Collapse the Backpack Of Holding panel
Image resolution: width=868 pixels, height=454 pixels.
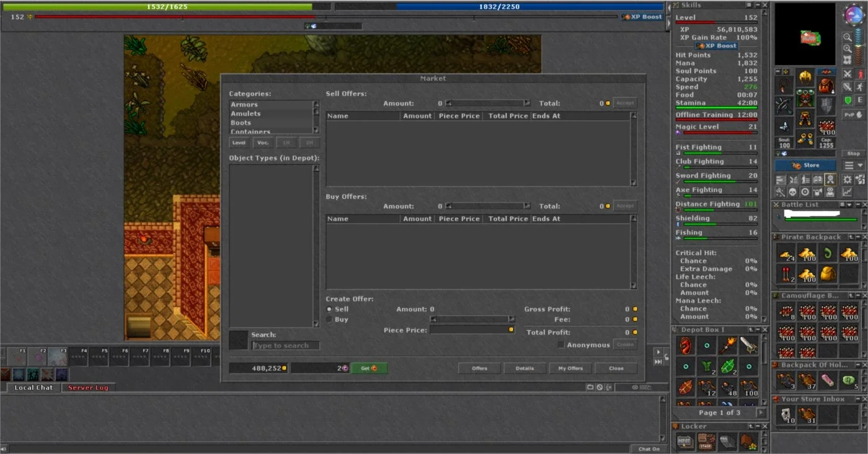[857, 365]
